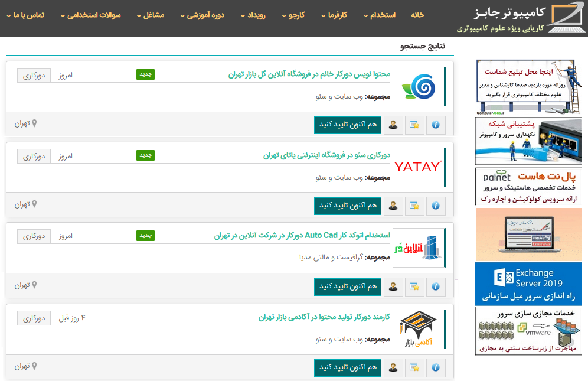Open پشتیبانی شبکه banner ad
The width and height of the screenshot is (588, 381).
(x=528, y=141)
